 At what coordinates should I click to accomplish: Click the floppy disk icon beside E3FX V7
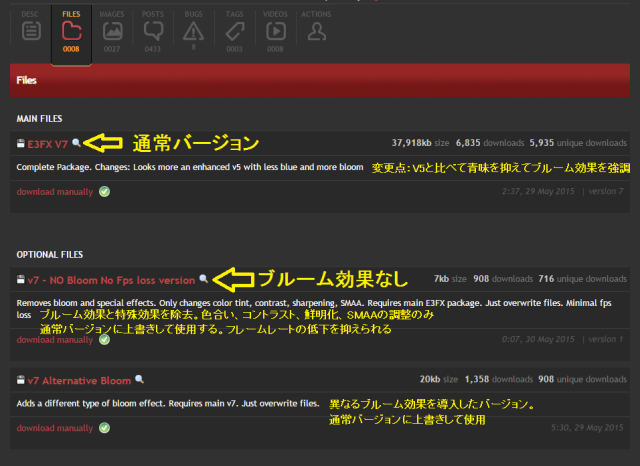[x=20, y=143]
